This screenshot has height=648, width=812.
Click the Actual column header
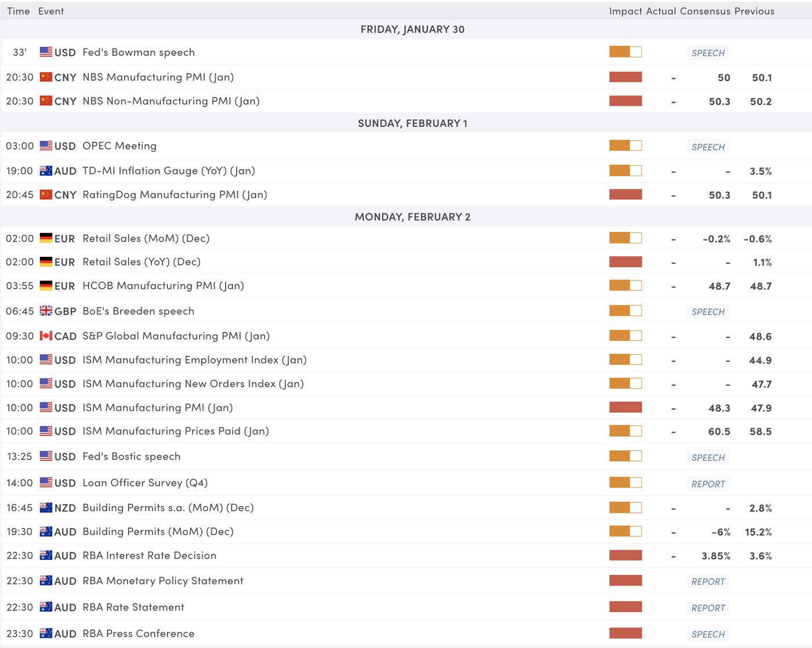(661, 11)
